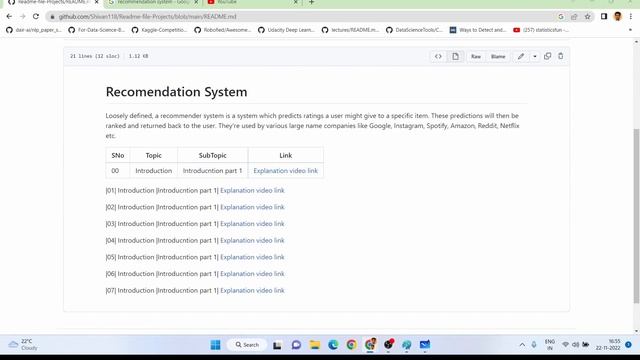Open Explanation video link for item 06
The width and height of the screenshot is (640, 360).
pos(252,274)
